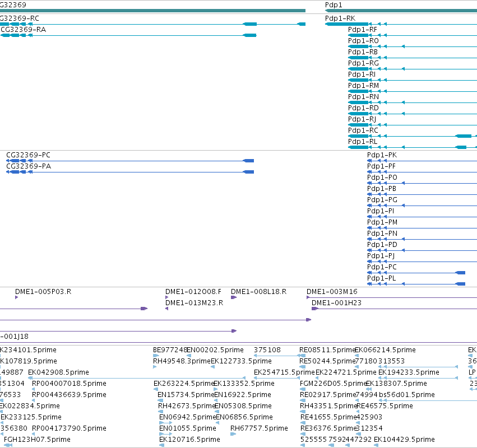
Task: Select the Pdp1-RM transcript label
Action: [363, 86]
